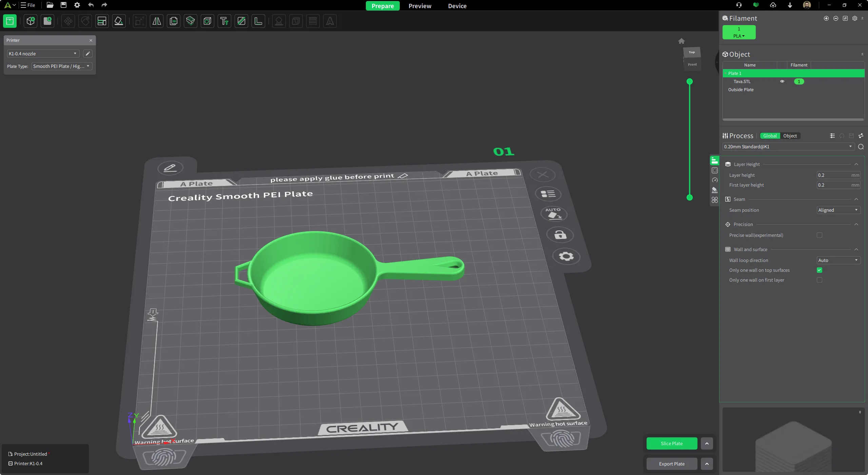Click the AUTO orient button on viewport
This screenshot has height=475, width=868.
click(554, 214)
